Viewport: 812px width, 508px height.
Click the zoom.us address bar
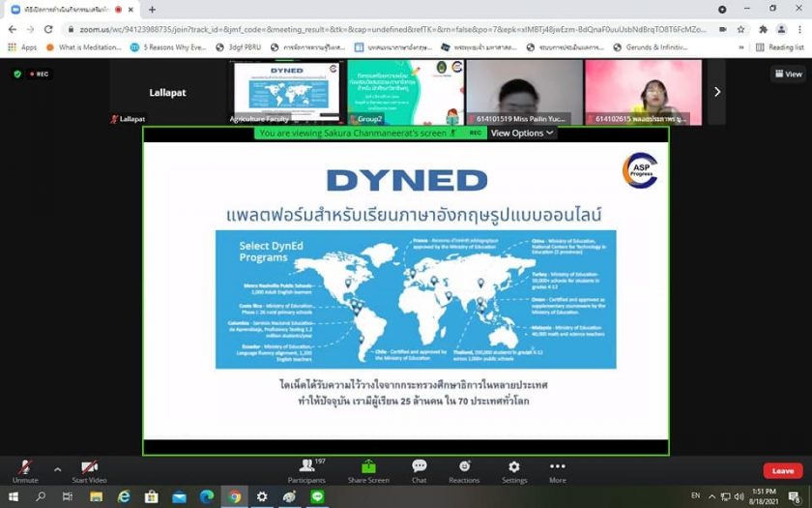pos(387,29)
